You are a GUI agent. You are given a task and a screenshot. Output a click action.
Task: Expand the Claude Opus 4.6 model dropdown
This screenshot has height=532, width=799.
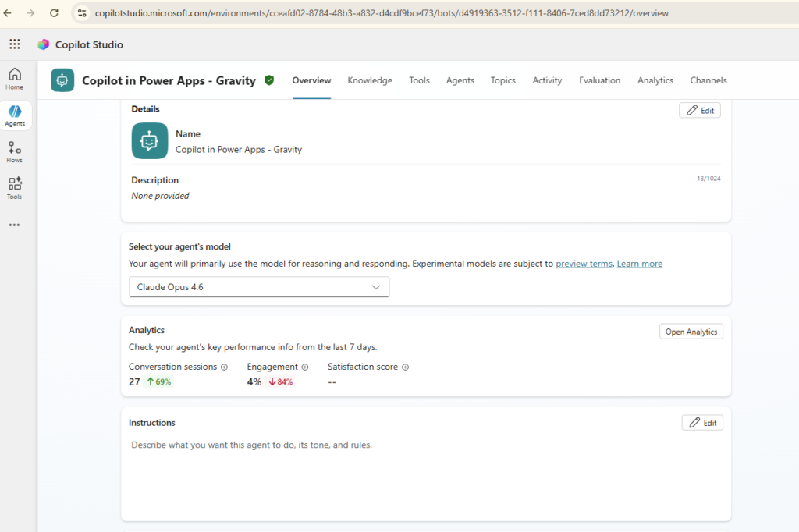(x=259, y=287)
